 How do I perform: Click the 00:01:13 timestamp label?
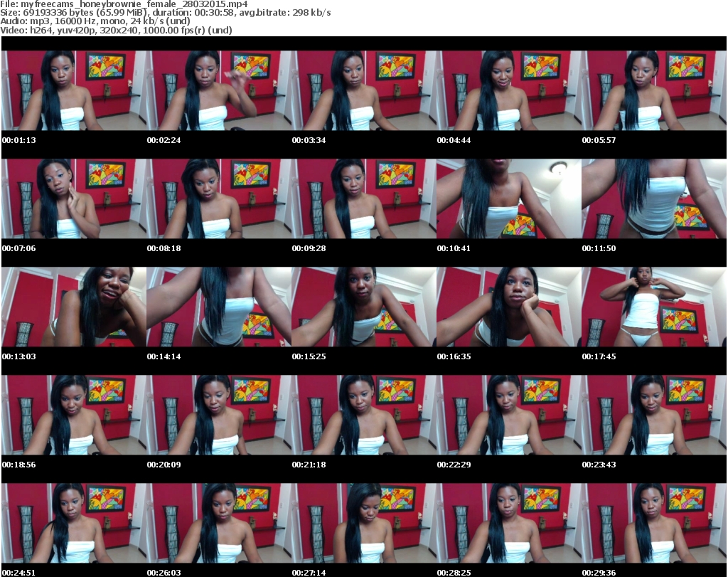tap(19, 140)
